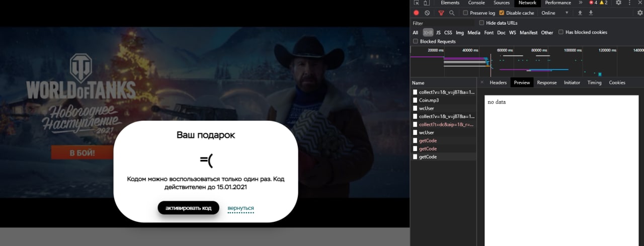Filter requests by All types
Image resolution: width=644 pixels, height=246 pixels.
pos(416,33)
